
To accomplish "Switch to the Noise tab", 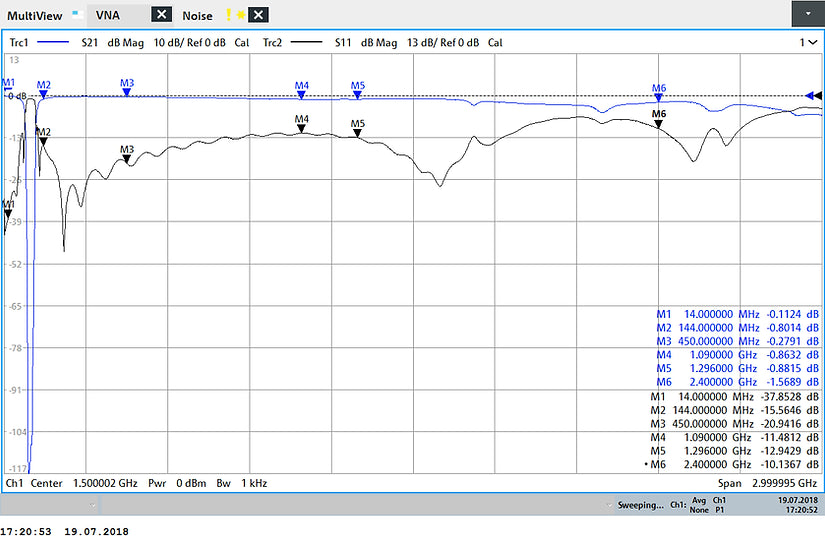I will click(197, 15).
